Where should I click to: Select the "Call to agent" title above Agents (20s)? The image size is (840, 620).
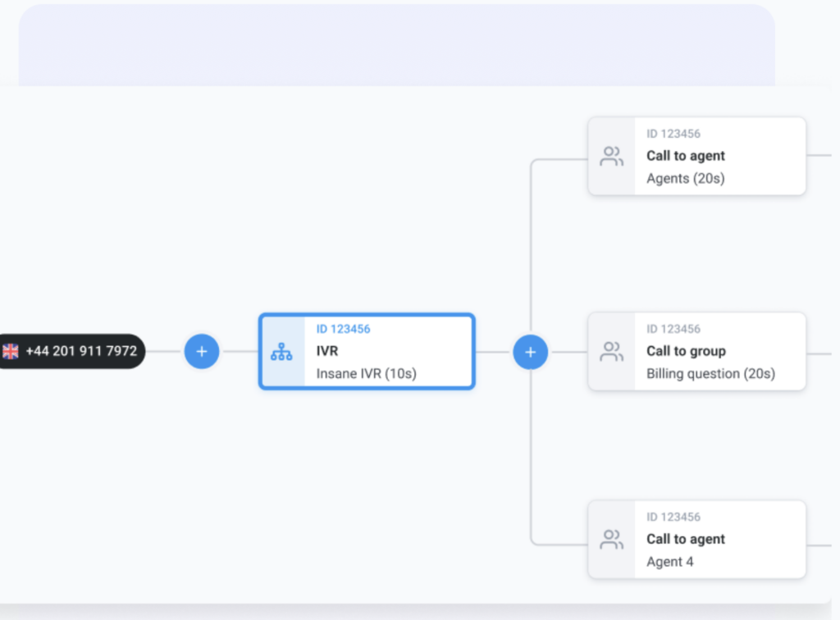coord(685,156)
